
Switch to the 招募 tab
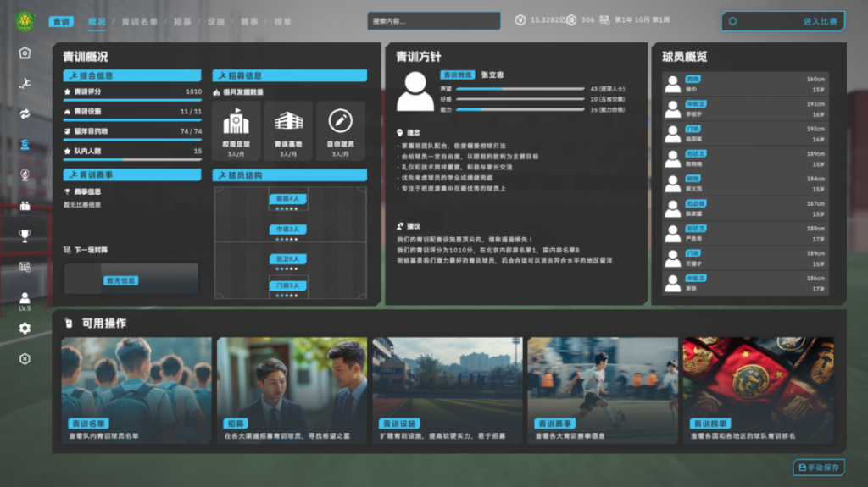click(182, 21)
